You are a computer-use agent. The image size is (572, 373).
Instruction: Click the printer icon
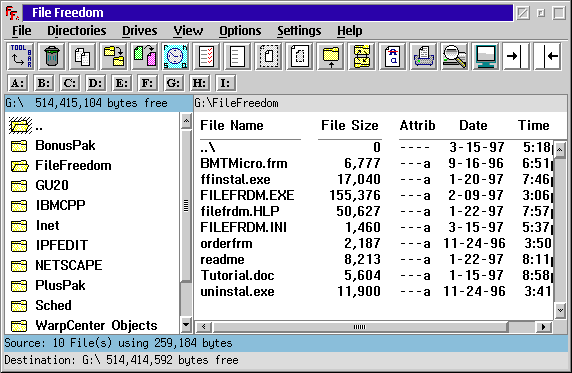point(423,56)
